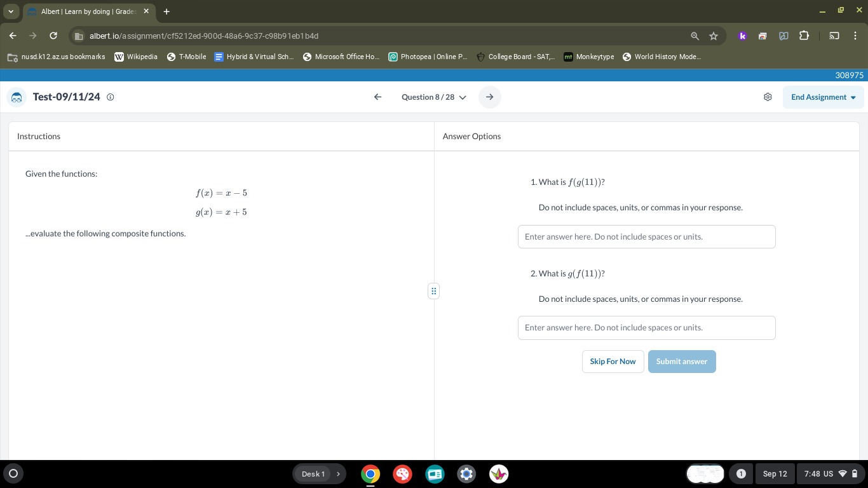
Task: Open Chrome from the shelf
Action: click(370, 474)
